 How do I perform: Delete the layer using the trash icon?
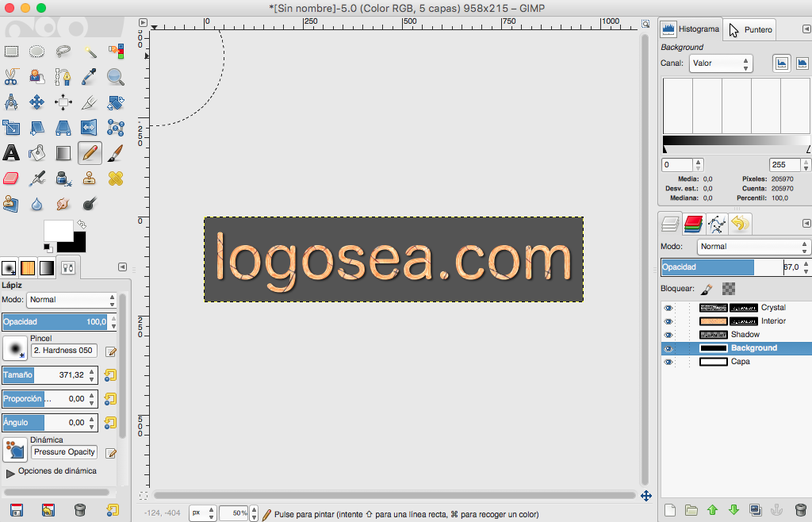pos(801,510)
